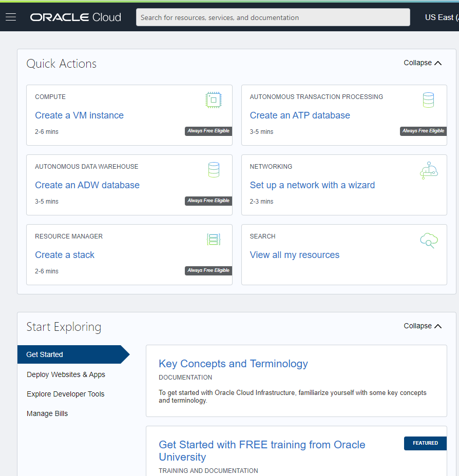Click Always Free Eligible badge on ADW card
Viewport: 459px width, 476px height.
coord(208,201)
